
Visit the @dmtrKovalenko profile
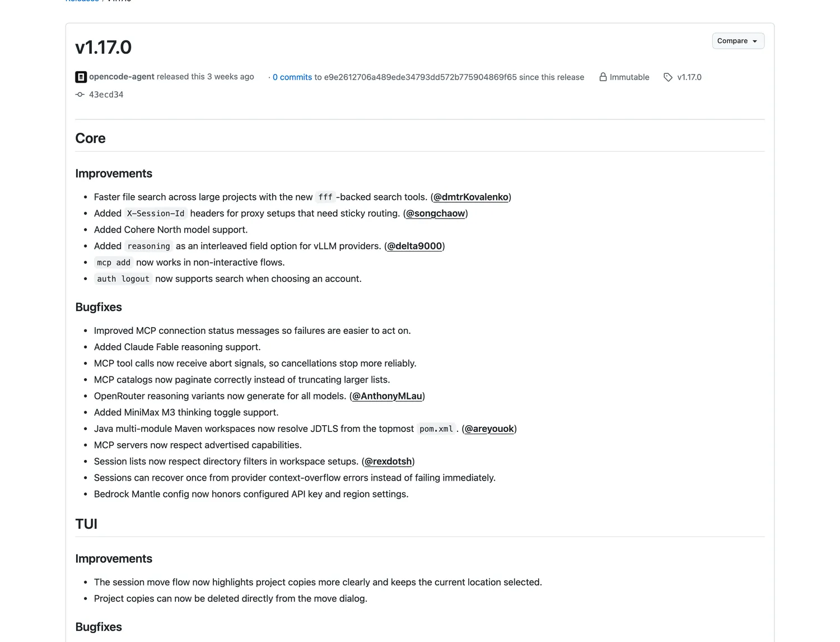pyautogui.click(x=471, y=197)
